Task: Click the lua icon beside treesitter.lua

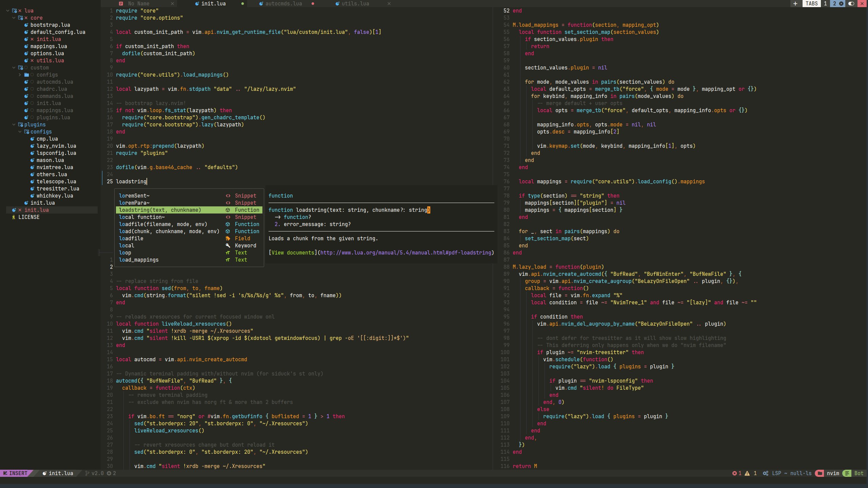Action: (x=32, y=189)
